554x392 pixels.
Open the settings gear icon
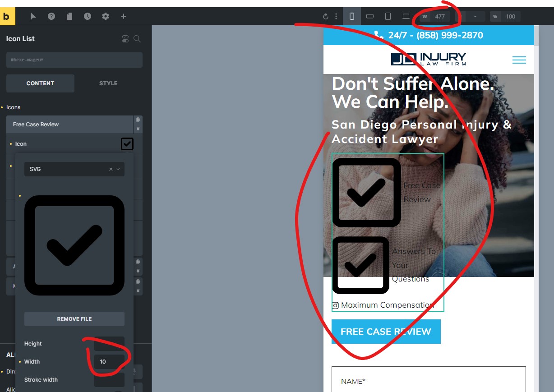[x=106, y=16]
